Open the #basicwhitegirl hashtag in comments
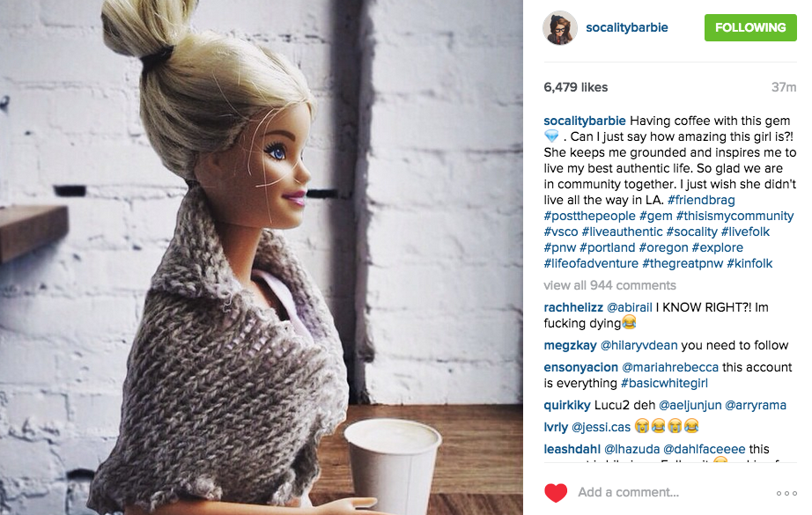This screenshot has height=515, width=812. coord(664,383)
